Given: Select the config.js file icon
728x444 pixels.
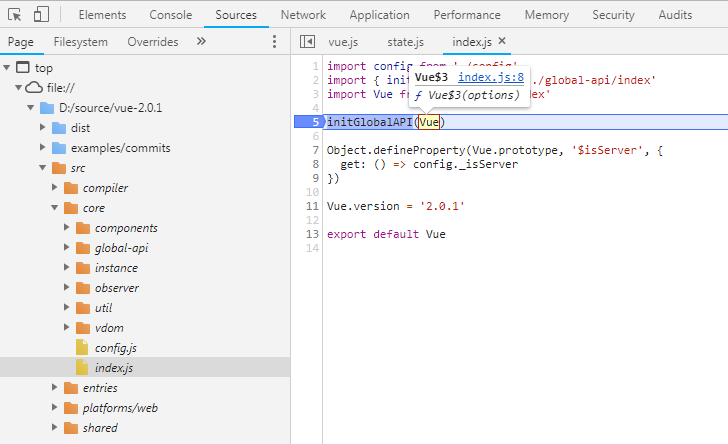Looking at the screenshot, I should coord(82,347).
